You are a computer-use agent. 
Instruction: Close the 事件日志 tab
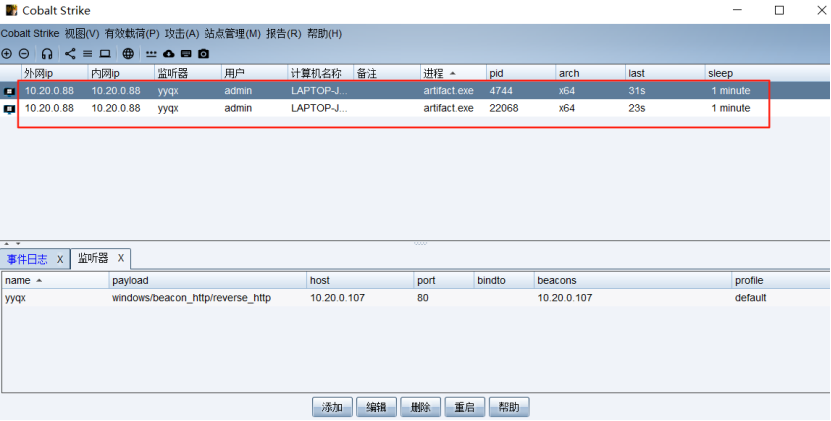point(60,259)
